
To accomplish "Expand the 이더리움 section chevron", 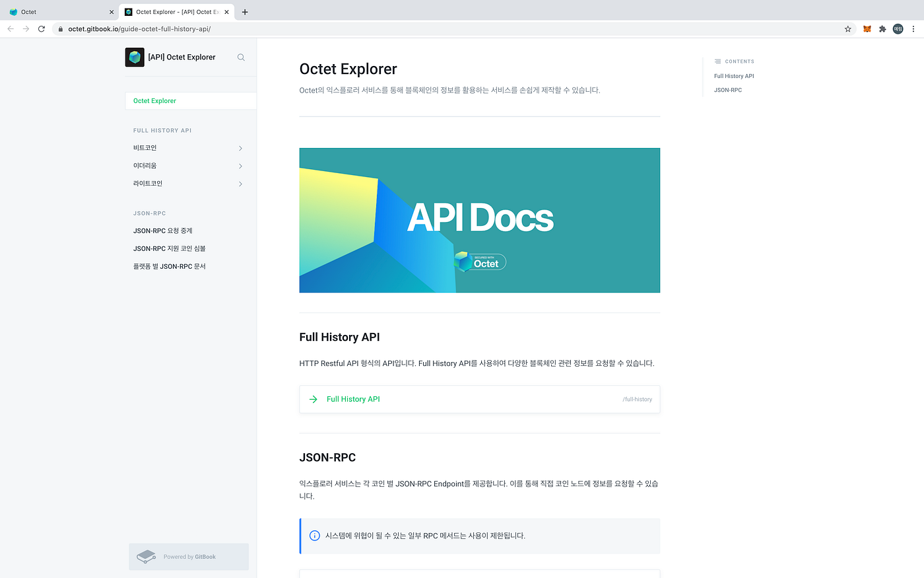I will [240, 166].
